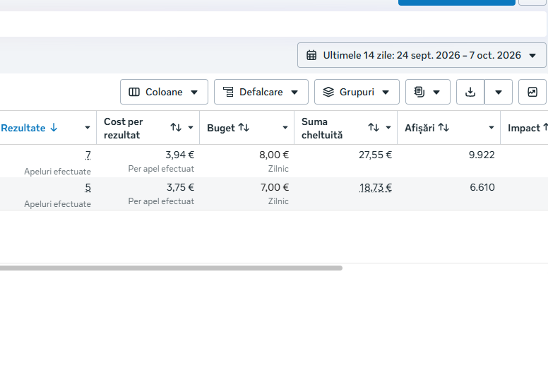The width and height of the screenshot is (548, 392).
Task: Open the Grupuri dropdown
Action: [357, 92]
